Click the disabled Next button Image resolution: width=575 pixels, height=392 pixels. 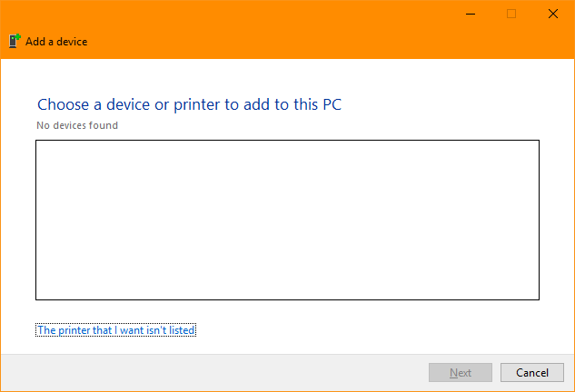point(461,373)
